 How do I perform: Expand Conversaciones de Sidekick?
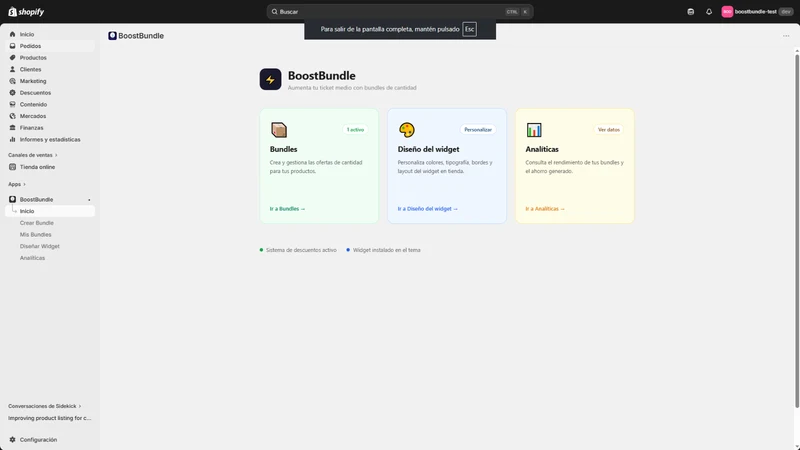44,406
